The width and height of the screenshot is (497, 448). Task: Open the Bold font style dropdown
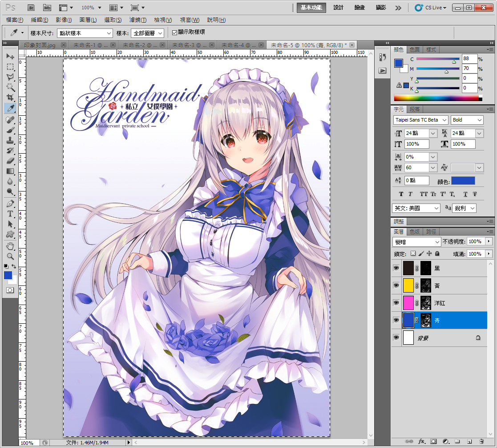(467, 120)
